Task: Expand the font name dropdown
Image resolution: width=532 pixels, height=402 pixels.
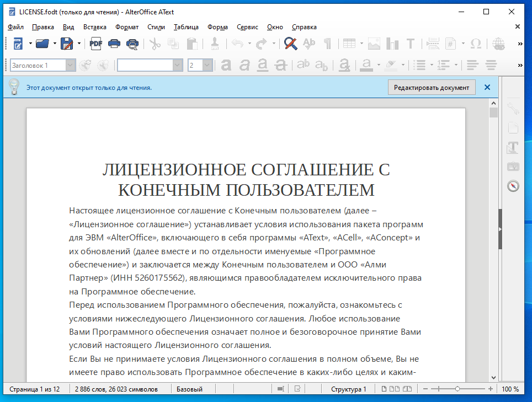Action: (177, 65)
